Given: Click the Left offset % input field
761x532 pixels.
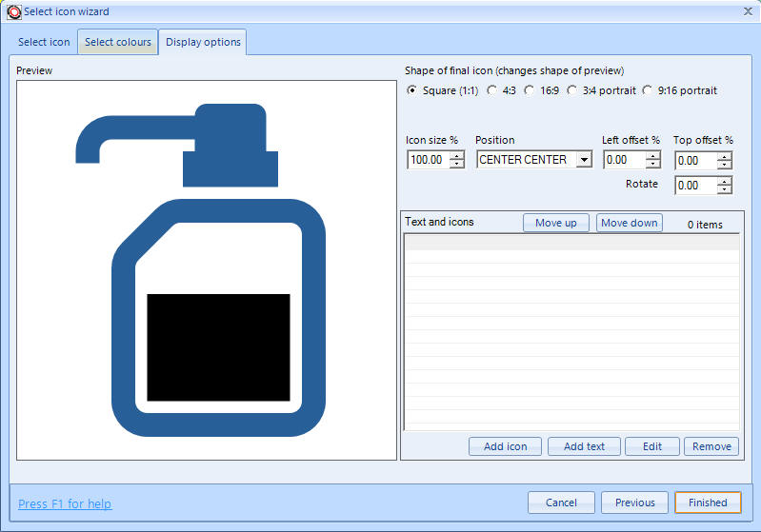Looking at the screenshot, I should [x=625, y=160].
